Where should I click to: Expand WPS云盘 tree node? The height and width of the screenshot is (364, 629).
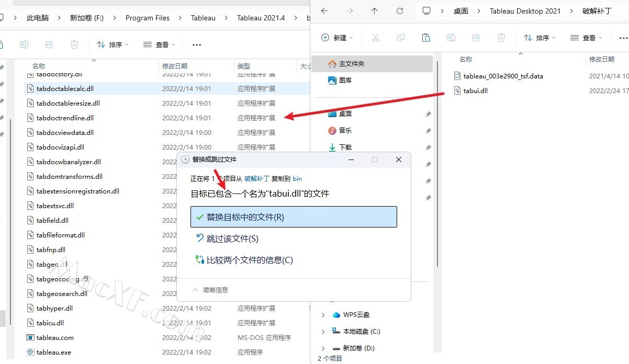pos(323,315)
